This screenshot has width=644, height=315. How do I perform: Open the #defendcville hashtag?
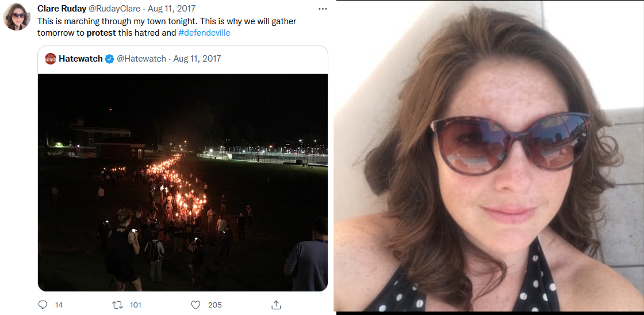coord(204,32)
